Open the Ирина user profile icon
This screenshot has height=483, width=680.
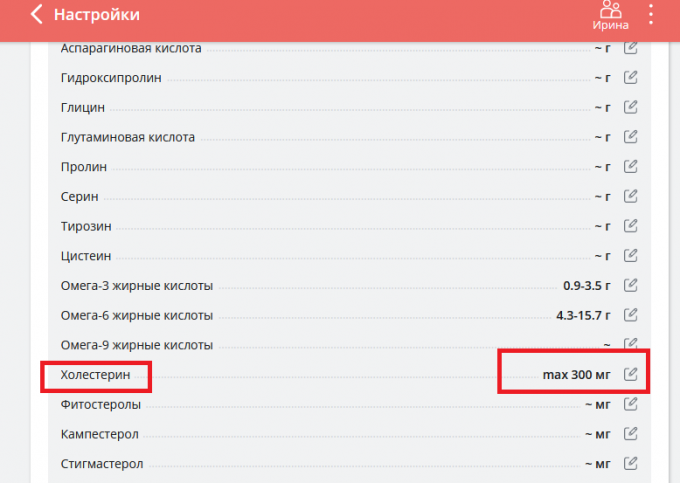(611, 16)
